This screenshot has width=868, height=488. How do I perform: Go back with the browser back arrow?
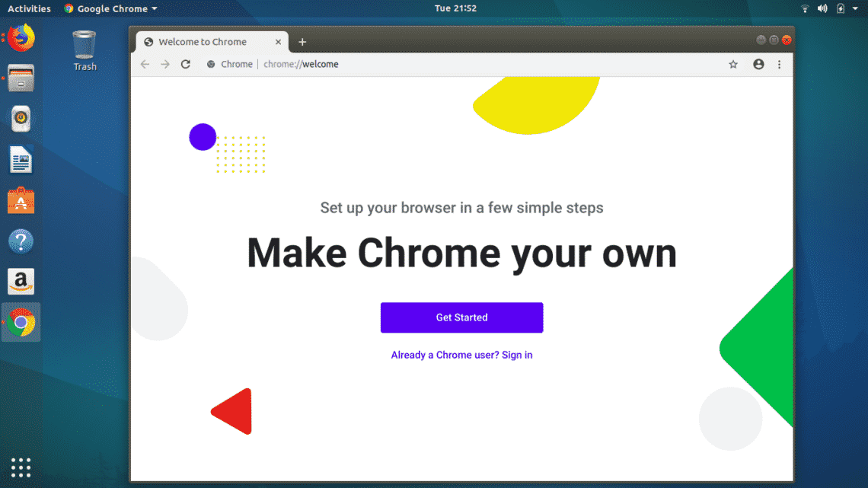pos(145,64)
